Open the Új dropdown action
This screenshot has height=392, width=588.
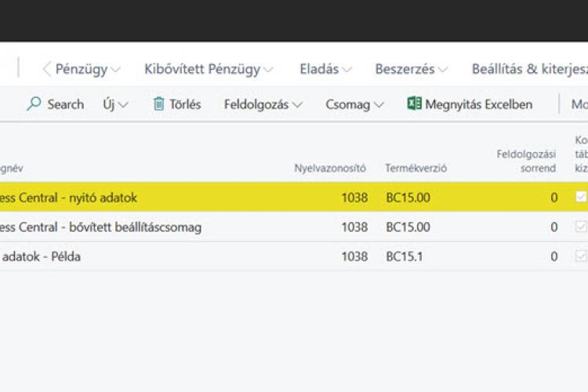(115, 104)
